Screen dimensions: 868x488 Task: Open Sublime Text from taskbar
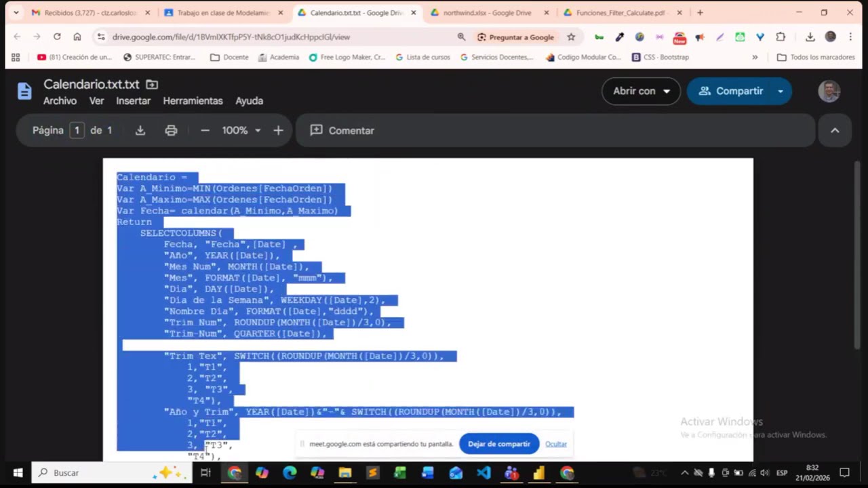pyautogui.click(x=372, y=472)
